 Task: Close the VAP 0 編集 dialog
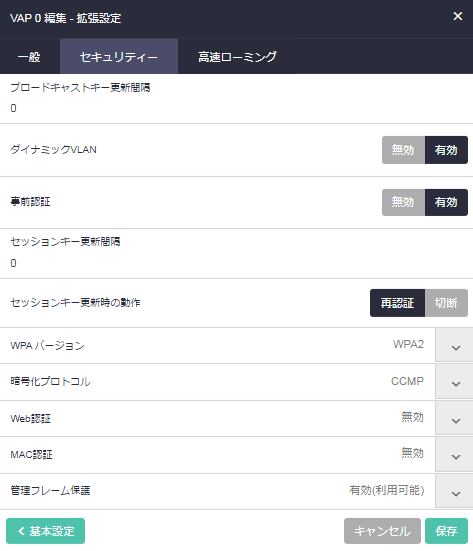[x=458, y=16]
